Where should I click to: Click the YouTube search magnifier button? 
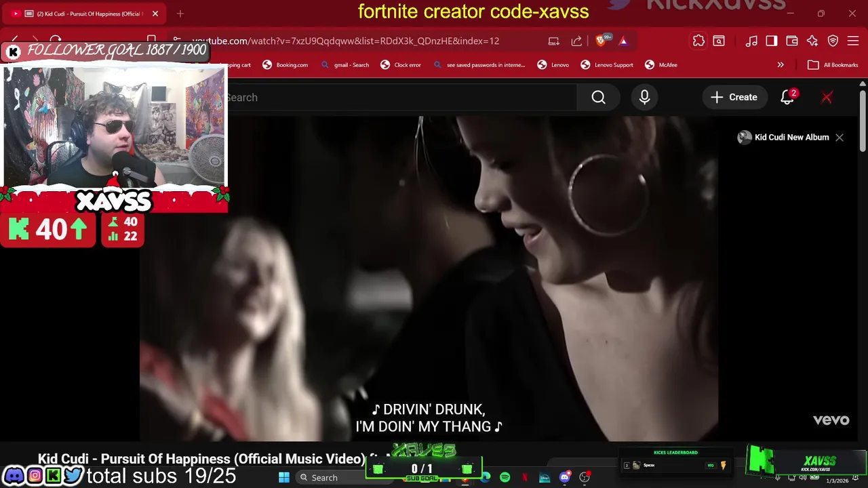[598, 98]
